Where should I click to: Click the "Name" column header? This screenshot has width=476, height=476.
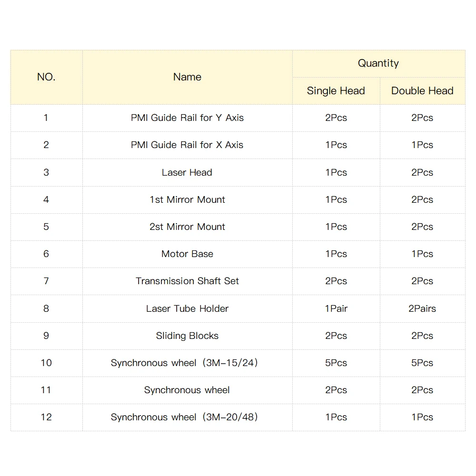187,77
